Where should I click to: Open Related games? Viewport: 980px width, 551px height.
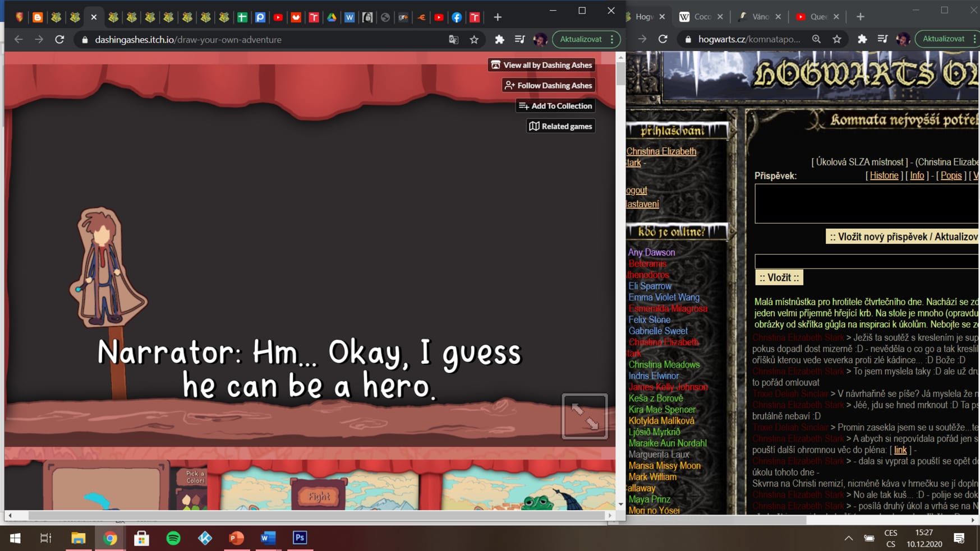point(560,126)
